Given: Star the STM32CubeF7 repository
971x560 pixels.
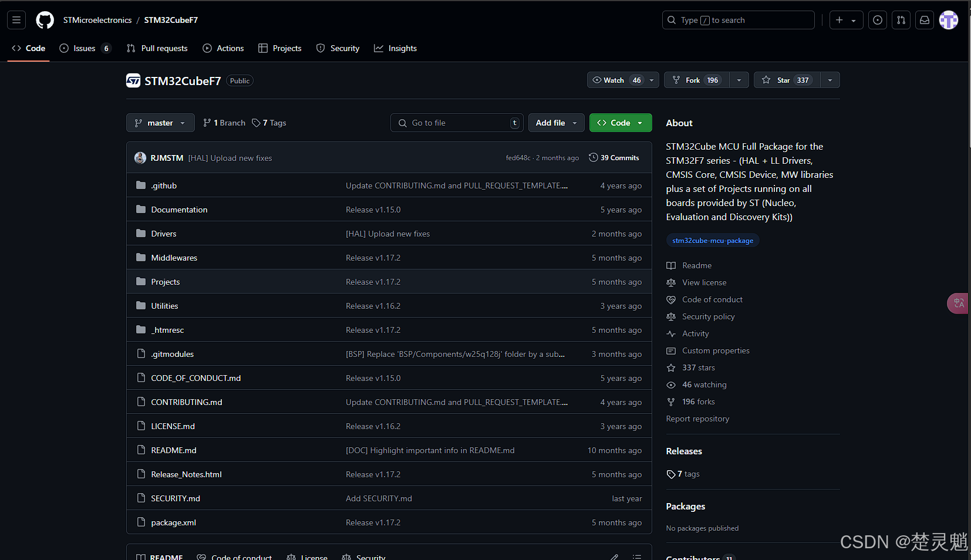Looking at the screenshot, I should coord(787,80).
